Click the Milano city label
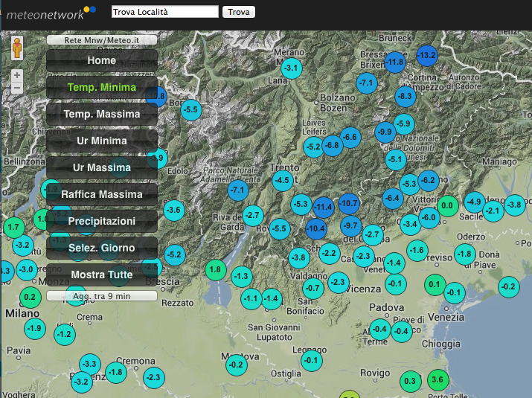Viewport: 532px width, 398px height. (22, 313)
